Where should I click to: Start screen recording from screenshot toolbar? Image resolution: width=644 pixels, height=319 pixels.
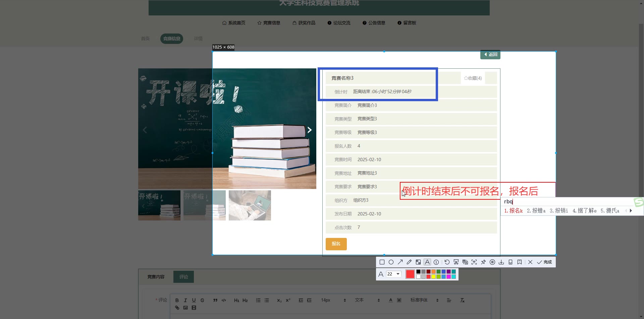pyautogui.click(x=492, y=262)
